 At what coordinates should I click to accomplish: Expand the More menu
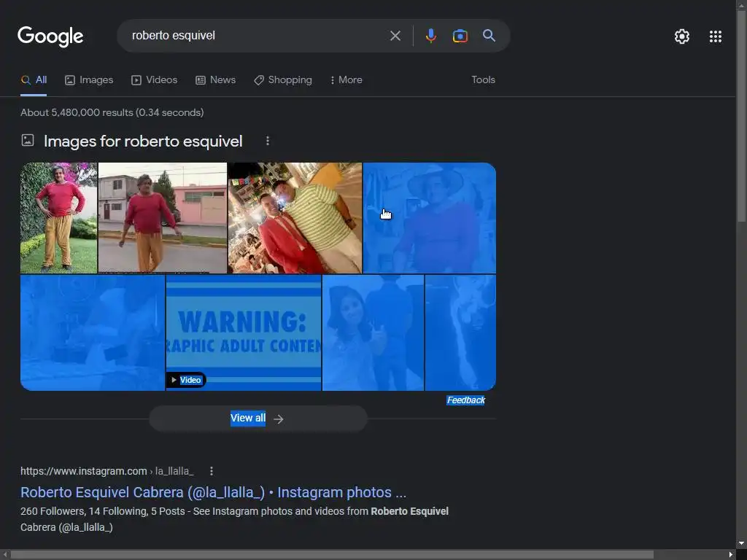click(347, 80)
